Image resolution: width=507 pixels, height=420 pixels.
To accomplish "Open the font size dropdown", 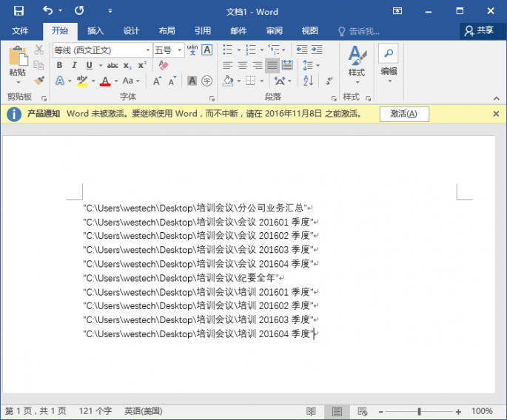I will point(179,50).
